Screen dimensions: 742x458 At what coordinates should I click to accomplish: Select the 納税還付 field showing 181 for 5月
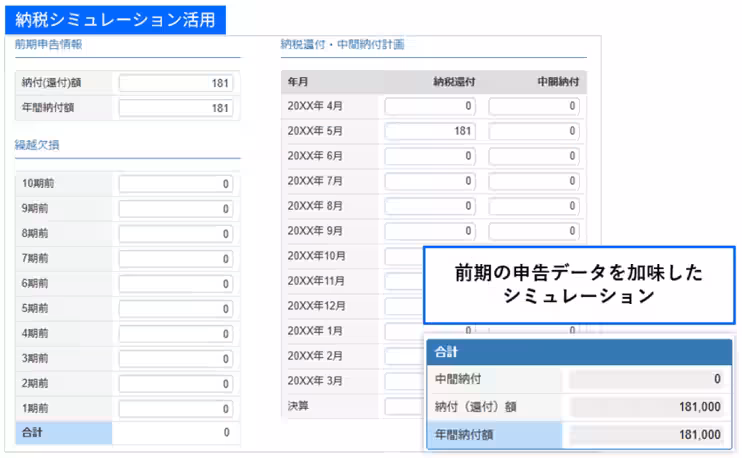tap(430, 131)
